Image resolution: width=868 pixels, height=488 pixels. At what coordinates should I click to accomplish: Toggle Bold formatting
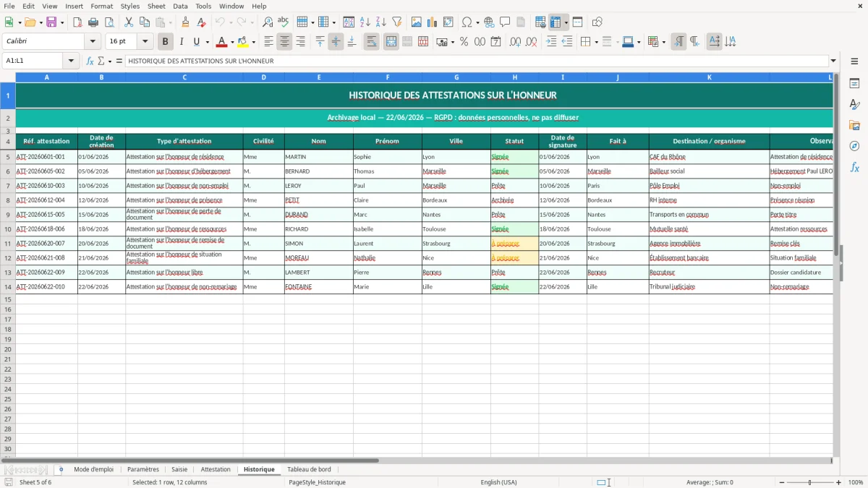click(x=166, y=42)
